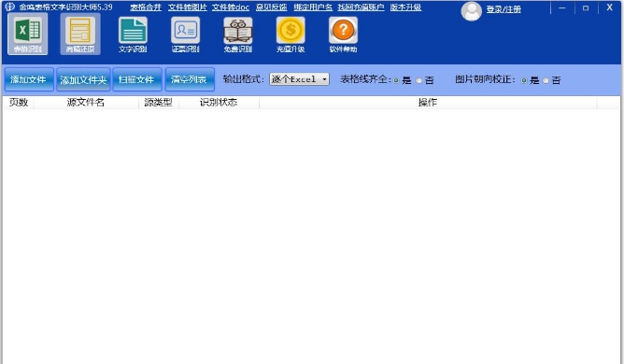This screenshot has width=624, height=364.
Task: Click 源文件名 column header
Action: (86, 103)
